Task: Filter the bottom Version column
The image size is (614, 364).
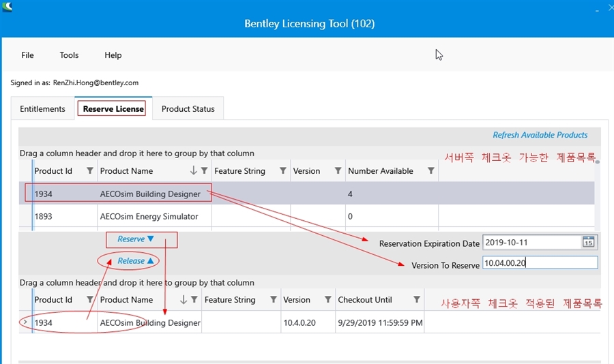Action: (328, 300)
